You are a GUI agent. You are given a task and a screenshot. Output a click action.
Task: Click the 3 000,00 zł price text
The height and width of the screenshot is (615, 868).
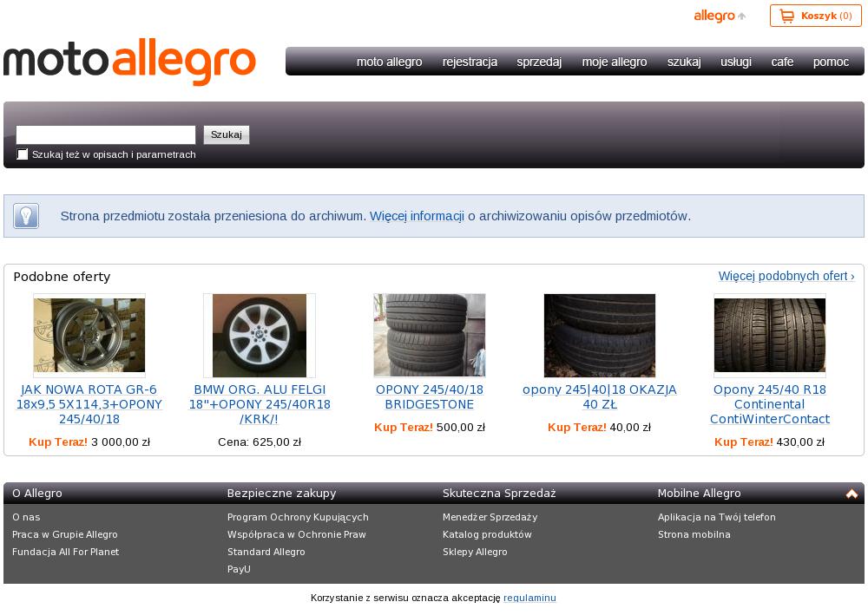[x=121, y=442]
